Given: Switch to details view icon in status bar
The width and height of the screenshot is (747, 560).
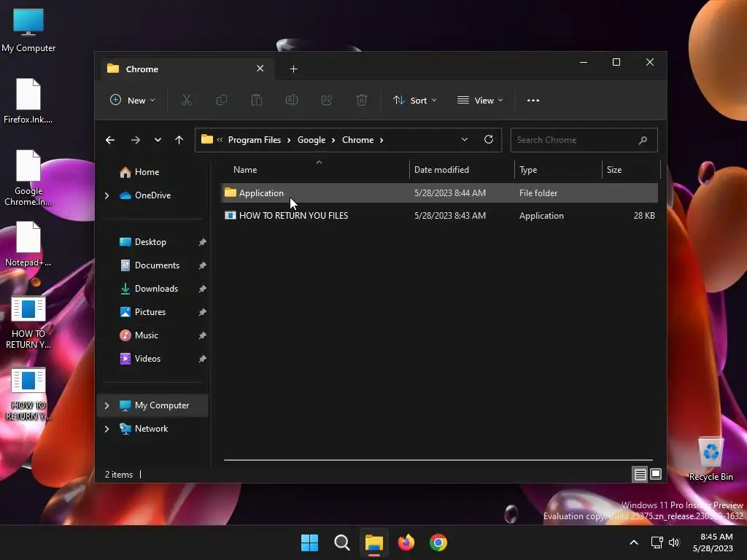Looking at the screenshot, I should pos(640,474).
